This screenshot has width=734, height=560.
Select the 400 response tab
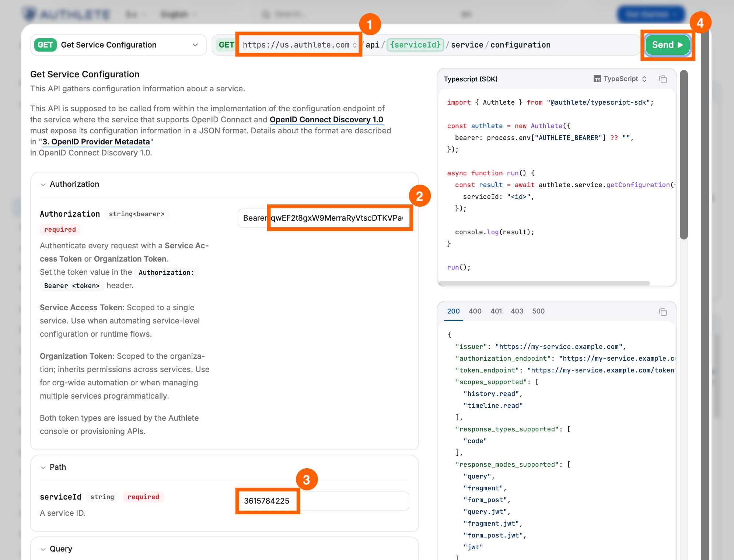(x=475, y=311)
